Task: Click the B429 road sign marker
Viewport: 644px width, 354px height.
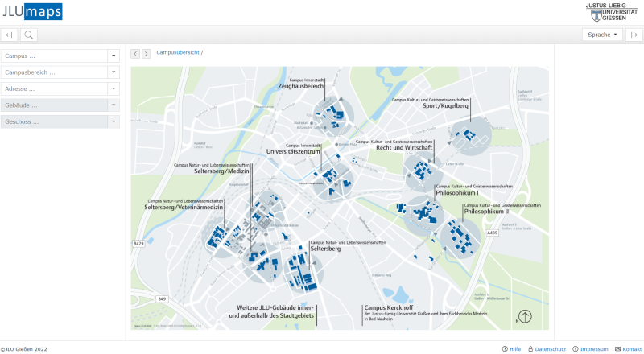Action: pyautogui.click(x=138, y=244)
